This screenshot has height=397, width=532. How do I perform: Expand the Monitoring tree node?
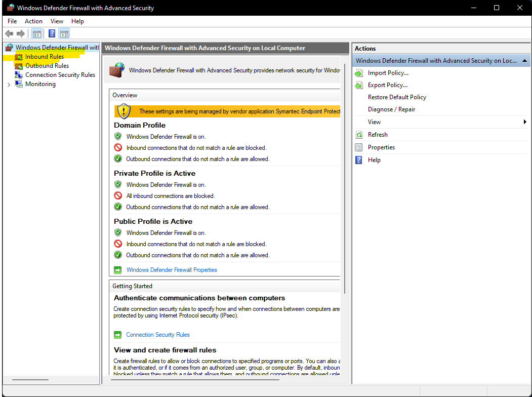(9, 85)
